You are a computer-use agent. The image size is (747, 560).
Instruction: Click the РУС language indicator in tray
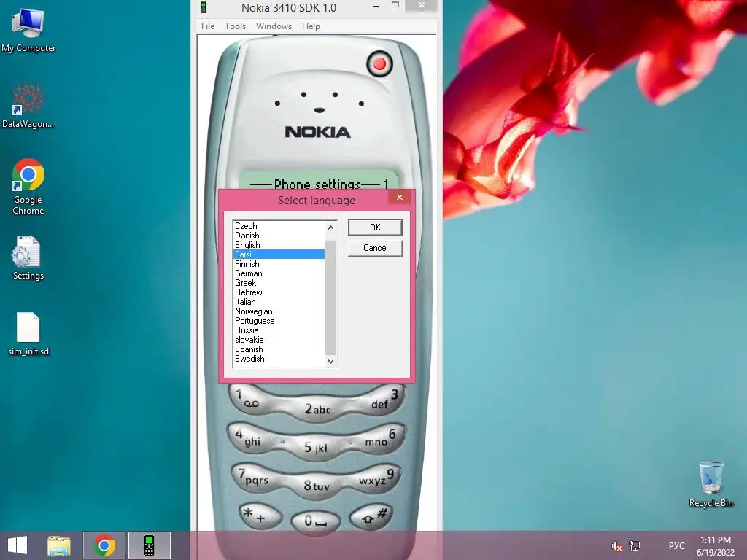click(676, 545)
